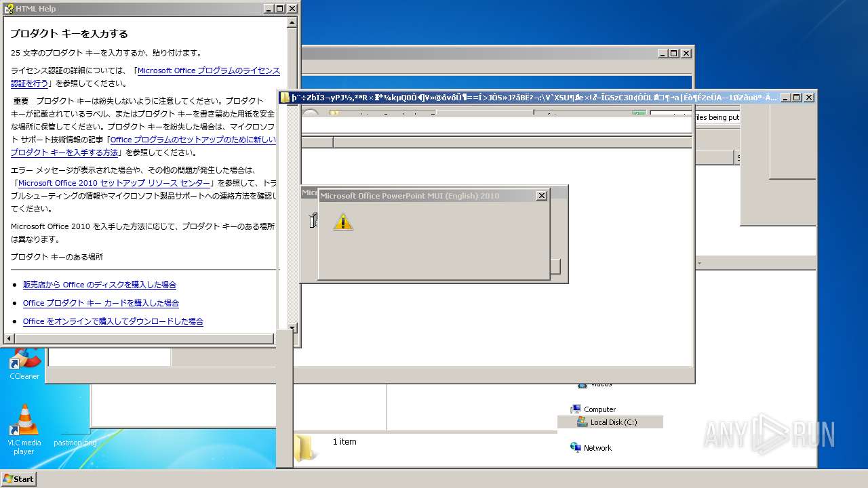Viewport: 868px width, 488px height.
Task: Select the folder icon beside '1 item'
Action: point(304,447)
